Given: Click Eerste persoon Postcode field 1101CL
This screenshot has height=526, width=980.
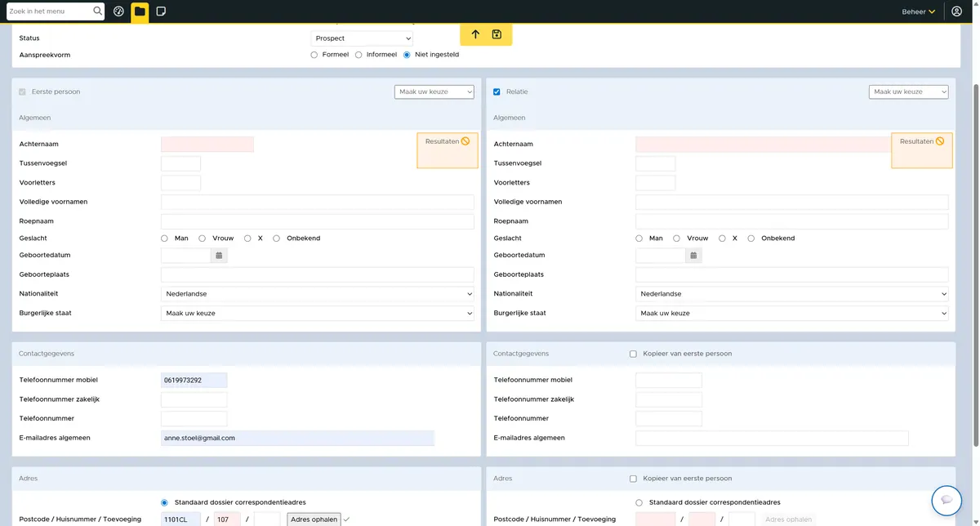Looking at the screenshot, I should [181, 519].
